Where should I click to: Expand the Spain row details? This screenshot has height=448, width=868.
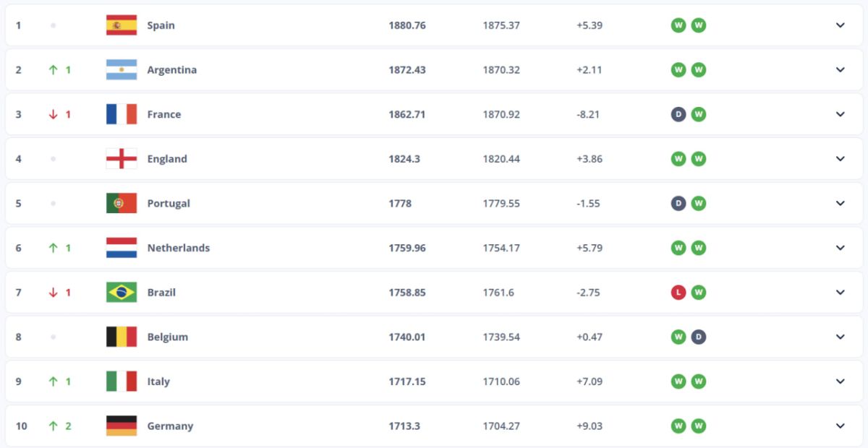click(x=840, y=25)
